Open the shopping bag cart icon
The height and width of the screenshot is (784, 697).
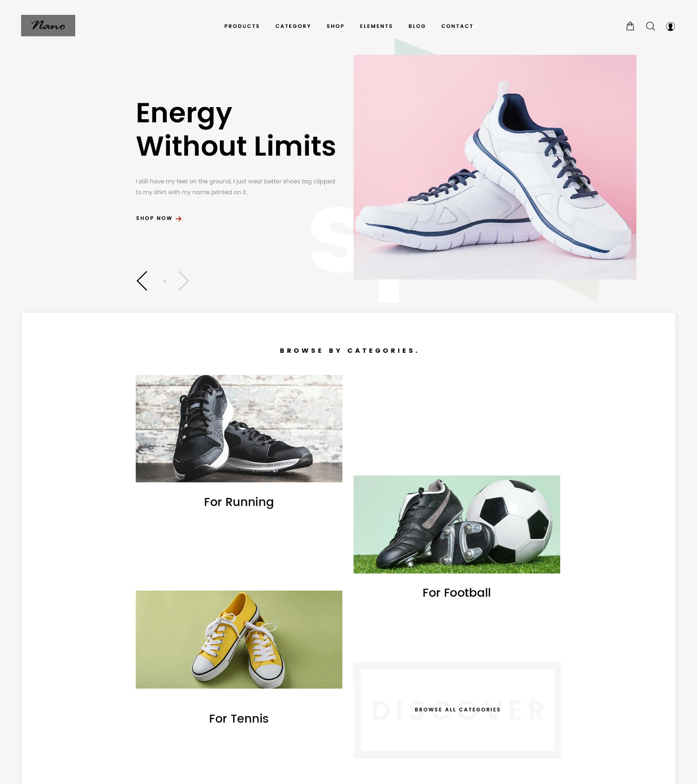point(630,26)
